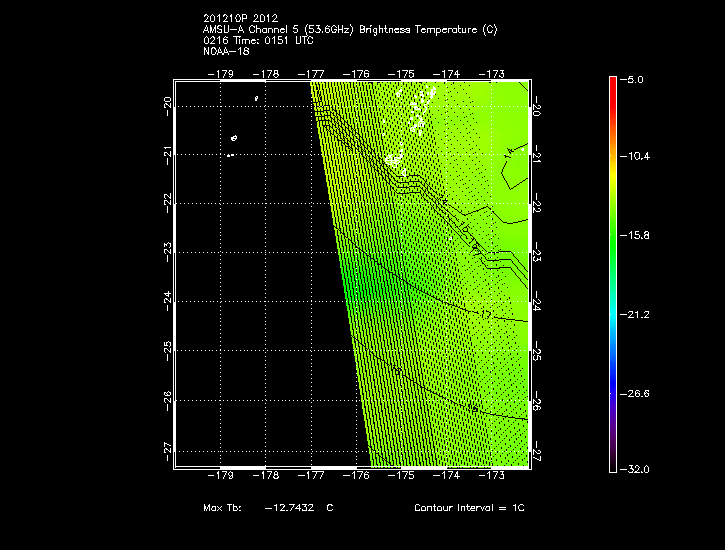The image size is (725, 550).
Task: Click the -20 latitude label on left axis
Action: (166, 104)
